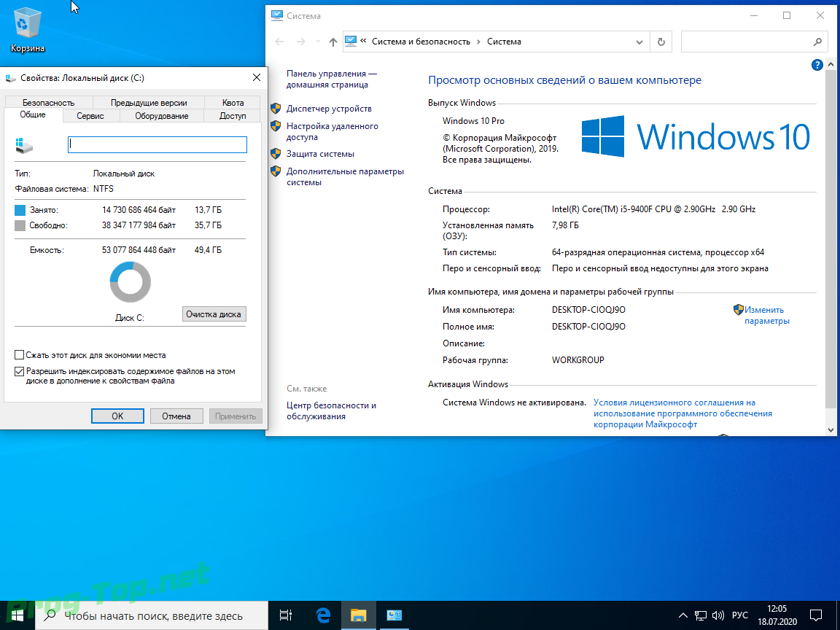
Task: Select the Сервис tab
Action: tap(90, 116)
